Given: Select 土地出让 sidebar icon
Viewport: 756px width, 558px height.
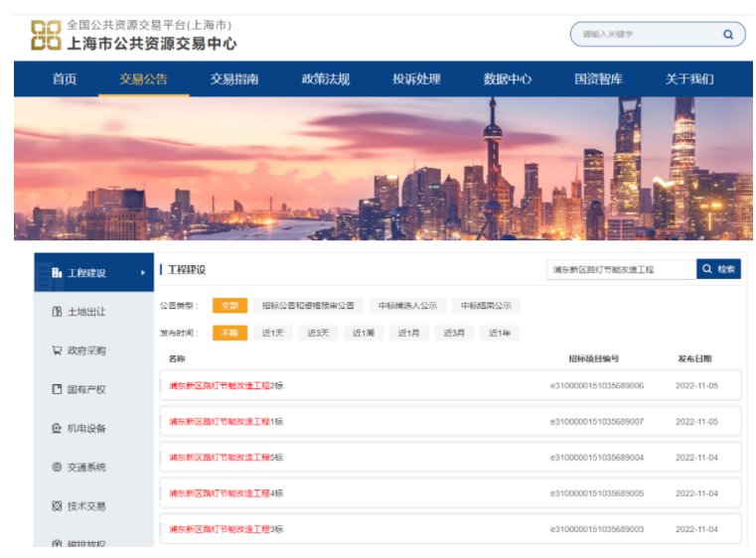Looking at the screenshot, I should [x=57, y=312].
